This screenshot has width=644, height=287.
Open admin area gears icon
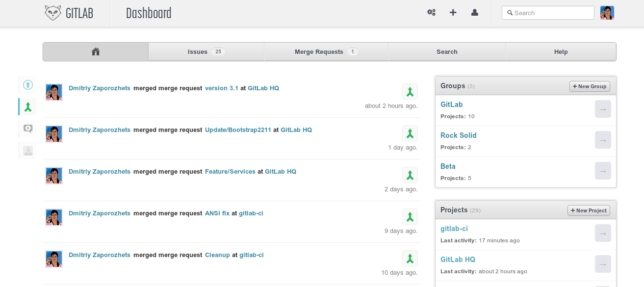point(431,13)
